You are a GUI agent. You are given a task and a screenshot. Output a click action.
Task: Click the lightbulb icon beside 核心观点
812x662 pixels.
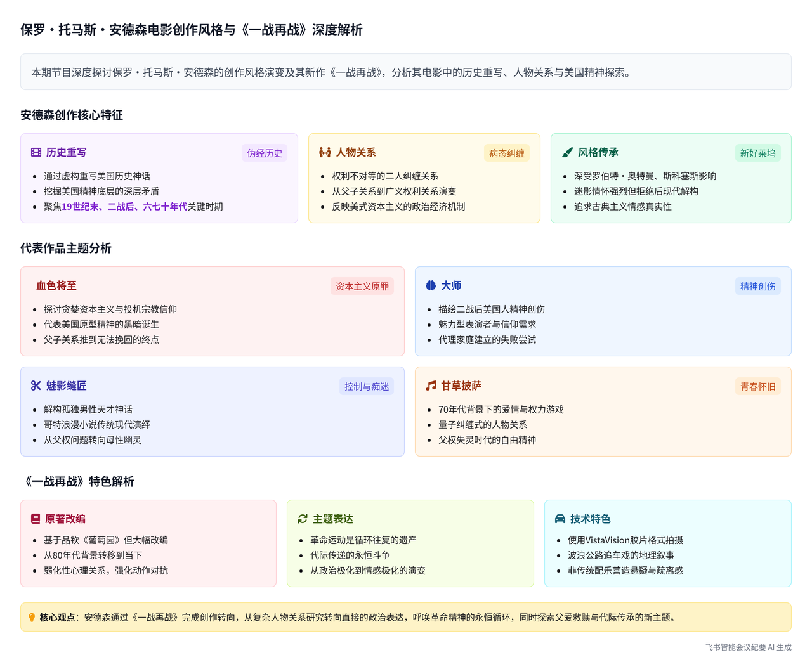pos(32,618)
